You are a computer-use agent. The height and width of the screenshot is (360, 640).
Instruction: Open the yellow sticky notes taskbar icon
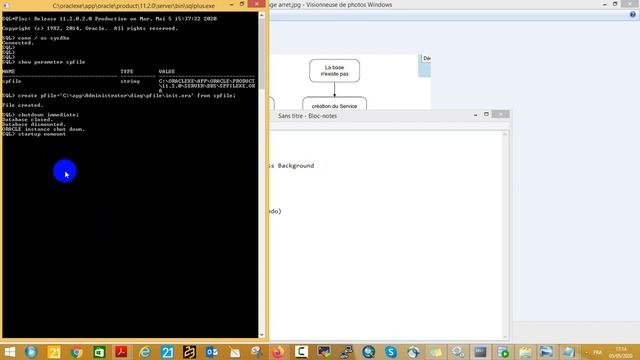coord(436,352)
